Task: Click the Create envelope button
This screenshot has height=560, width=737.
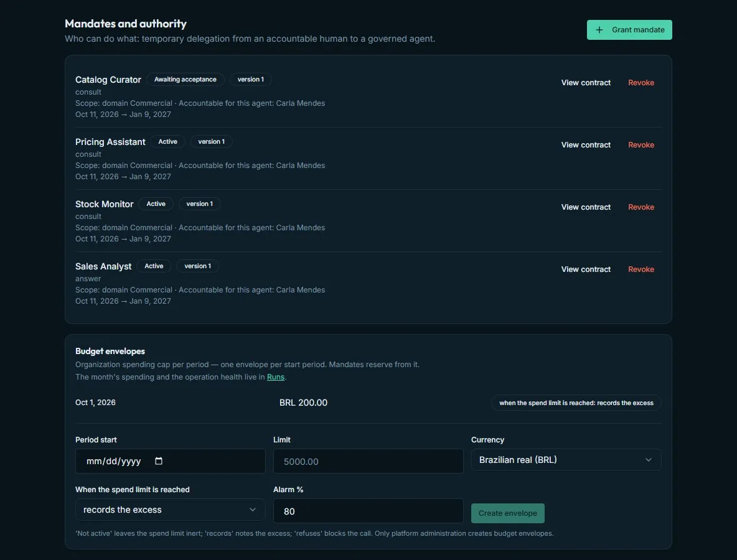Action: [508, 513]
